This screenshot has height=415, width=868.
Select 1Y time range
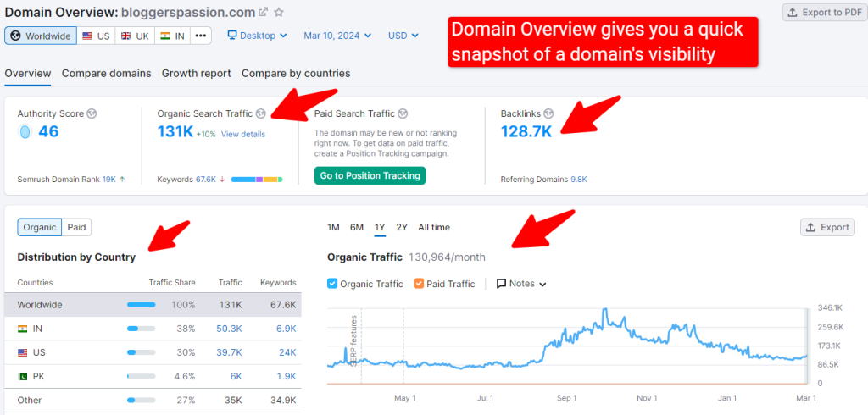(380, 228)
